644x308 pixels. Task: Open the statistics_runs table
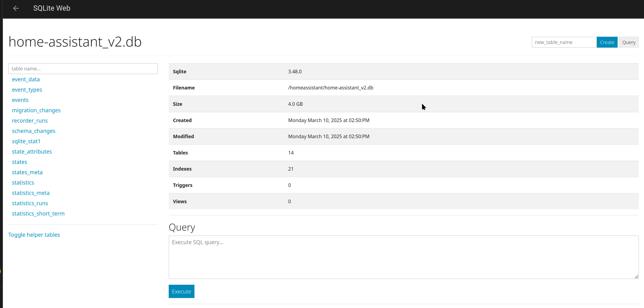pos(30,203)
